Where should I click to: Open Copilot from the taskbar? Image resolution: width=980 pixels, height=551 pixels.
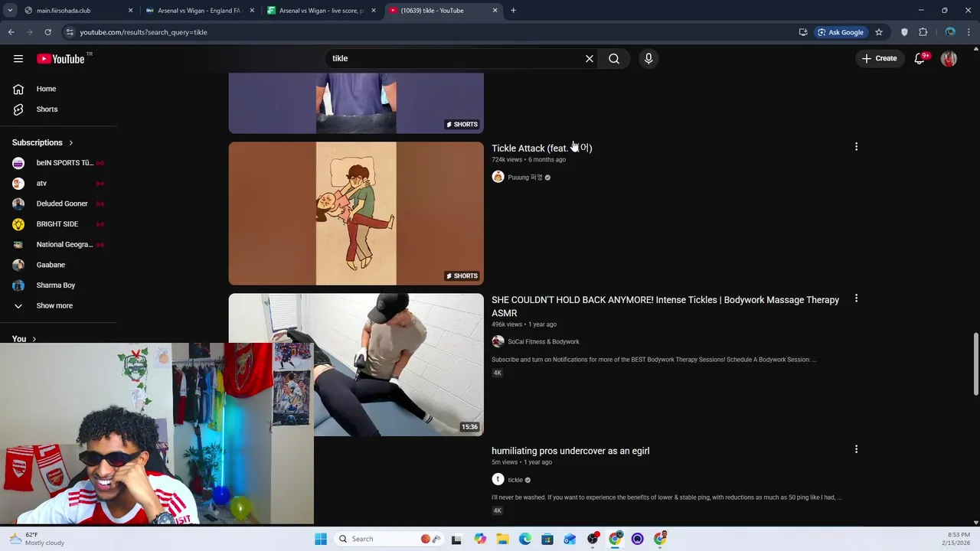(x=480, y=539)
